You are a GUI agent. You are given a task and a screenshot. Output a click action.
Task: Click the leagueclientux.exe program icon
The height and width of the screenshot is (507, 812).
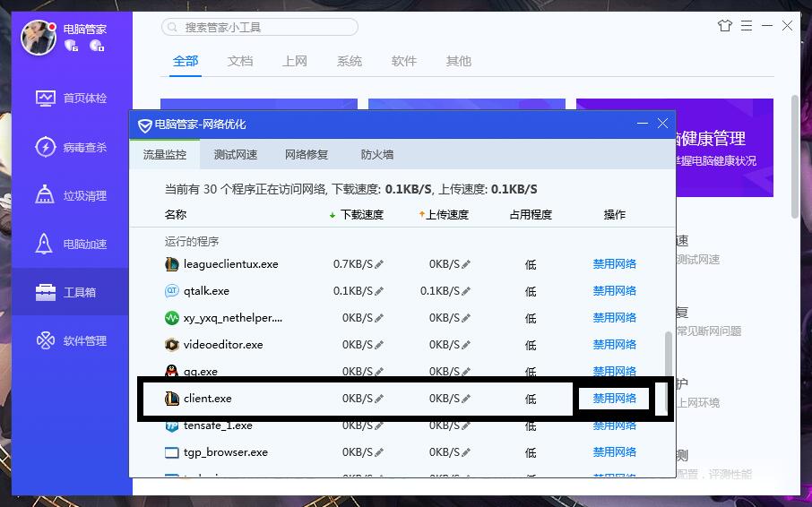tap(172, 264)
